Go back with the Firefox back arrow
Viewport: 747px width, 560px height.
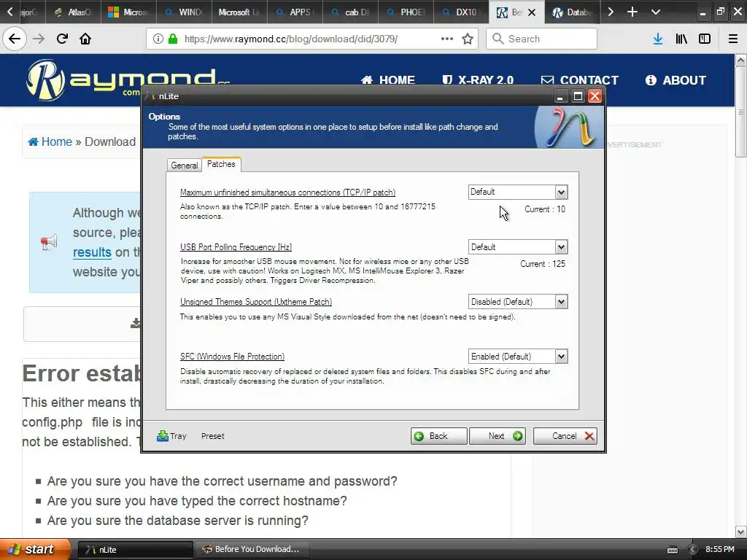[x=15, y=39]
